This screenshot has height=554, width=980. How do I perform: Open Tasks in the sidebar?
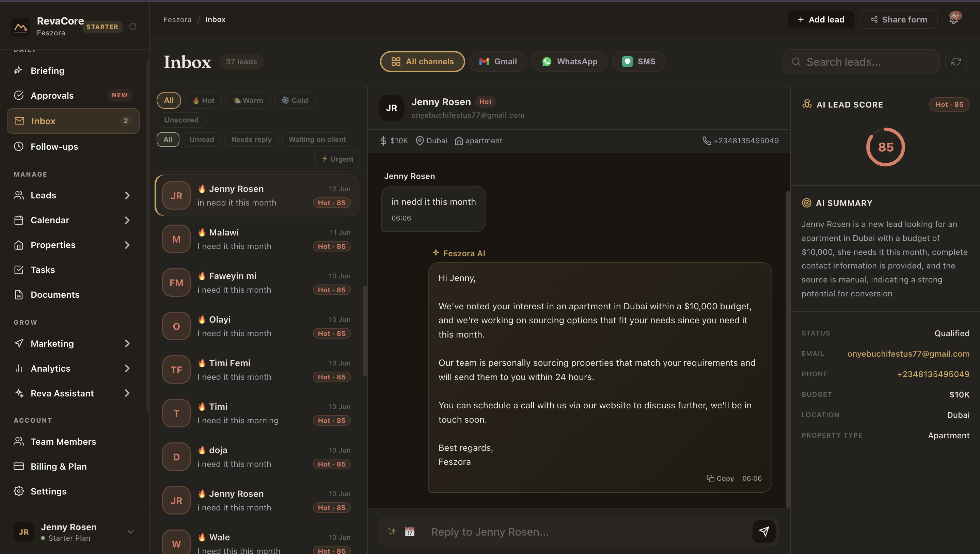(73, 270)
